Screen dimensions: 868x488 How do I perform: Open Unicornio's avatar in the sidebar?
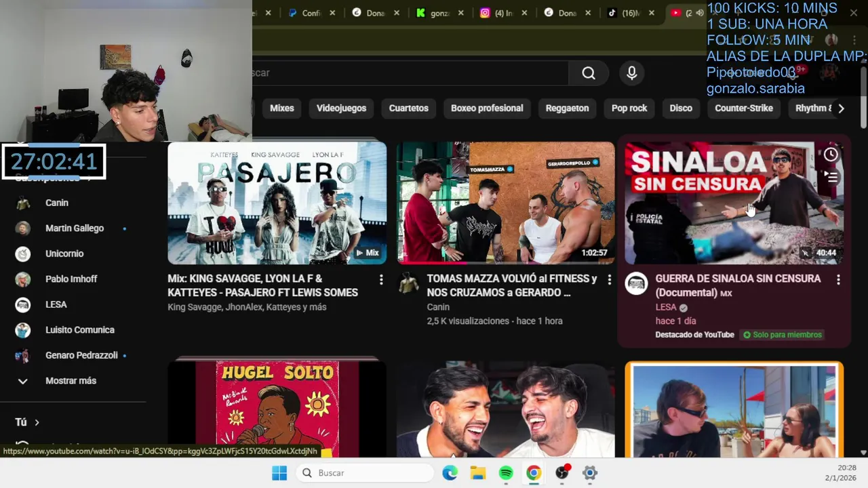coord(23,253)
